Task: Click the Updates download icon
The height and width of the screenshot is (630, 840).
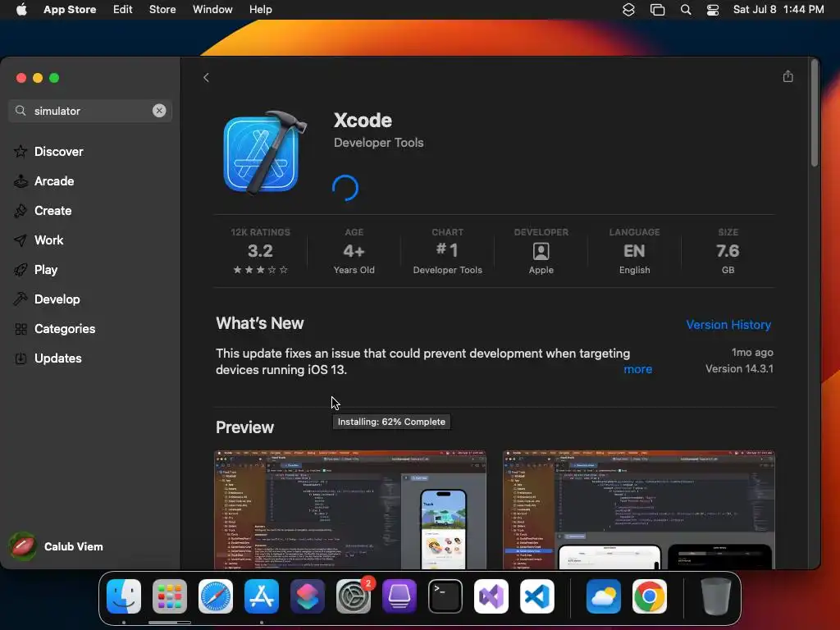Action: [21, 358]
